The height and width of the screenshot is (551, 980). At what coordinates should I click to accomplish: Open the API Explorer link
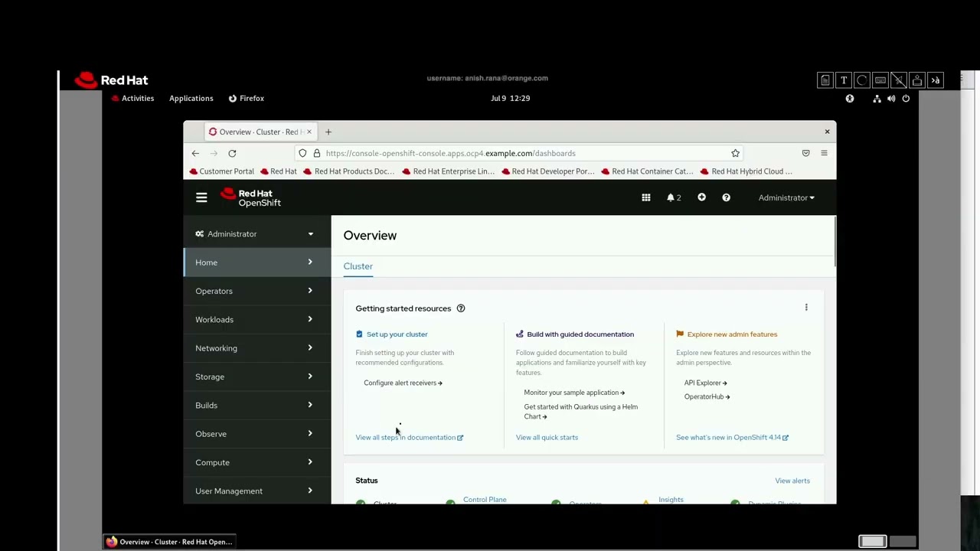pyautogui.click(x=705, y=383)
